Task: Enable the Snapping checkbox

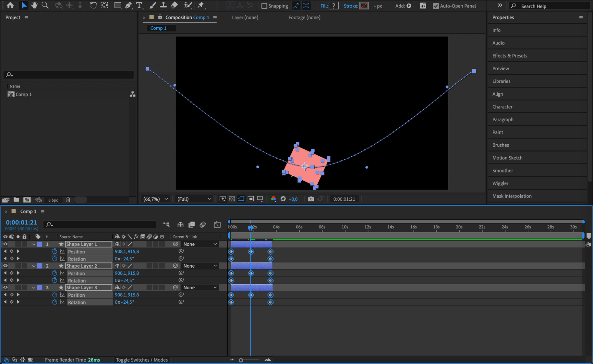Action: click(264, 6)
